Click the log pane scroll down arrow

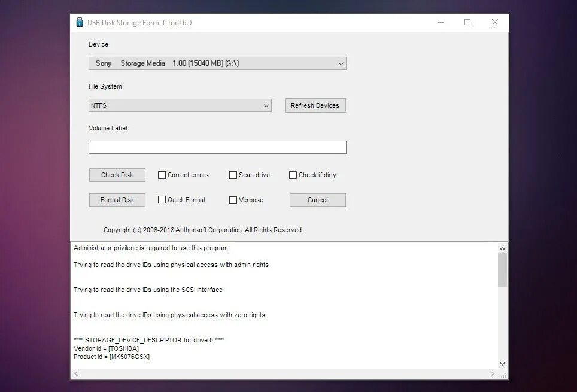click(x=502, y=364)
